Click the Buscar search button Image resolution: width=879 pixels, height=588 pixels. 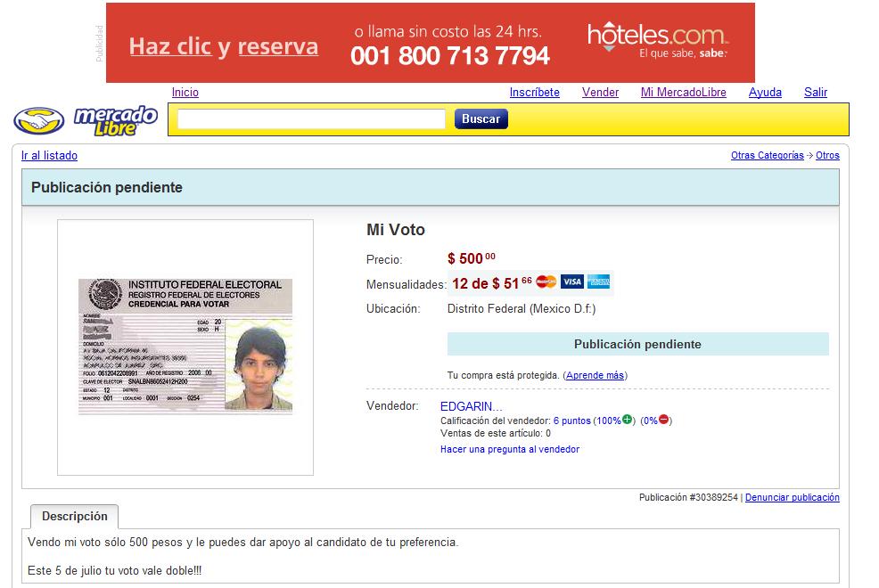point(481,119)
